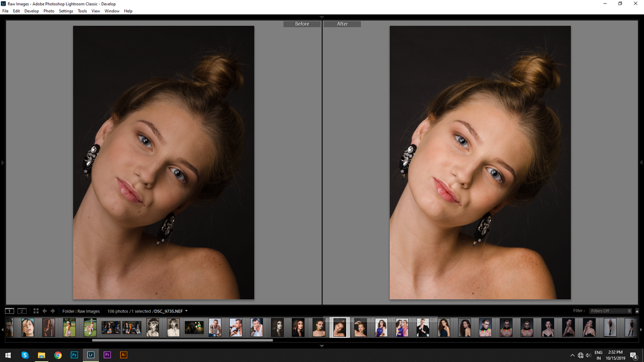The width and height of the screenshot is (644, 362).
Task: Click the After label above the right photo
Action: [x=342, y=24]
